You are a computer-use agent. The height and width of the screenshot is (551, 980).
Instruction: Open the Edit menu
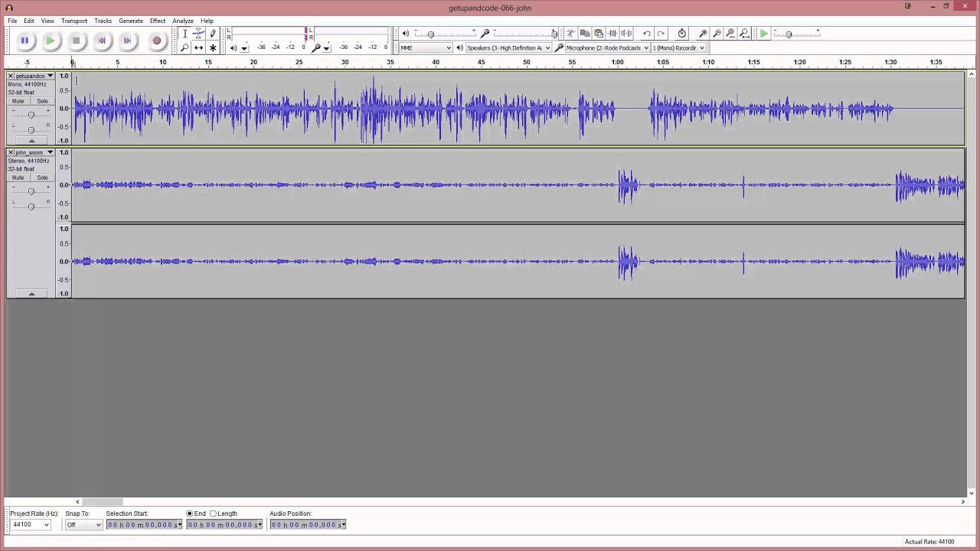pyautogui.click(x=29, y=21)
